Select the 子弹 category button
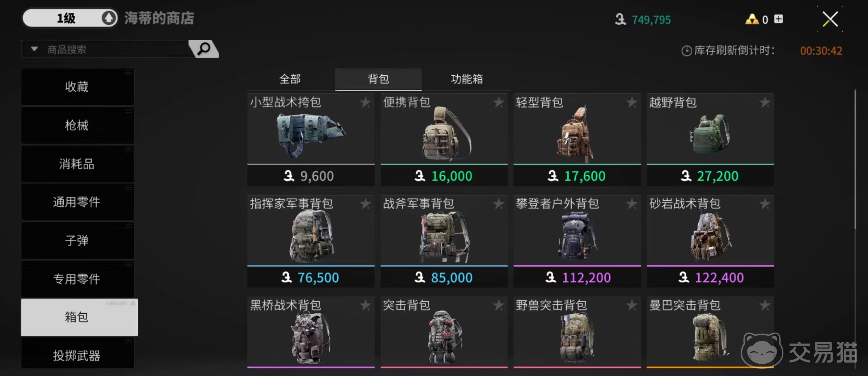This screenshot has width=868, height=376. [77, 241]
